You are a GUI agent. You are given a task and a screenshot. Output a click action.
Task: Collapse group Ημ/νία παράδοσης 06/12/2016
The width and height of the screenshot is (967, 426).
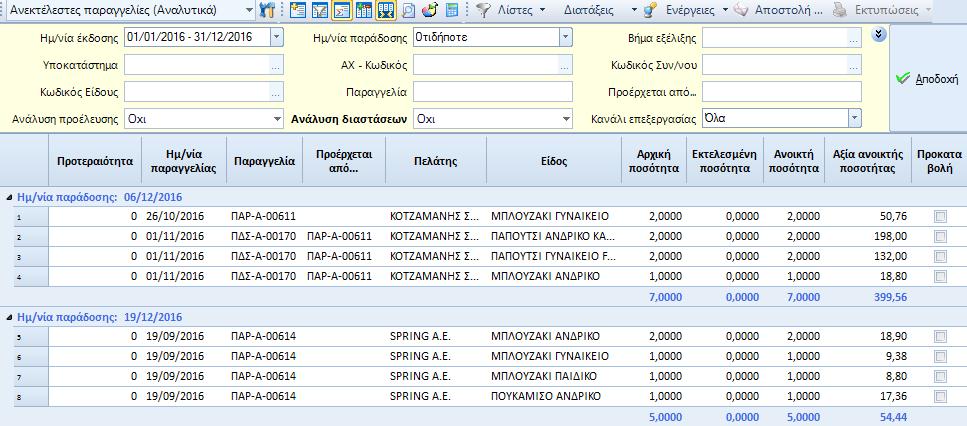point(9,197)
